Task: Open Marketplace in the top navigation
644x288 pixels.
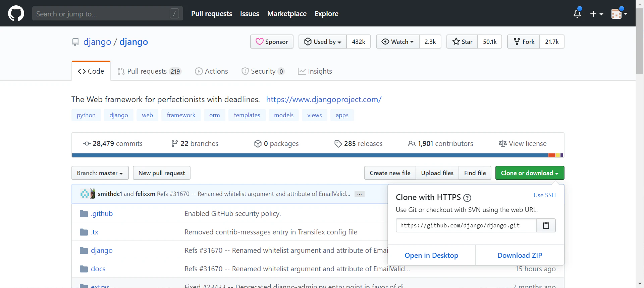Action: [287, 14]
